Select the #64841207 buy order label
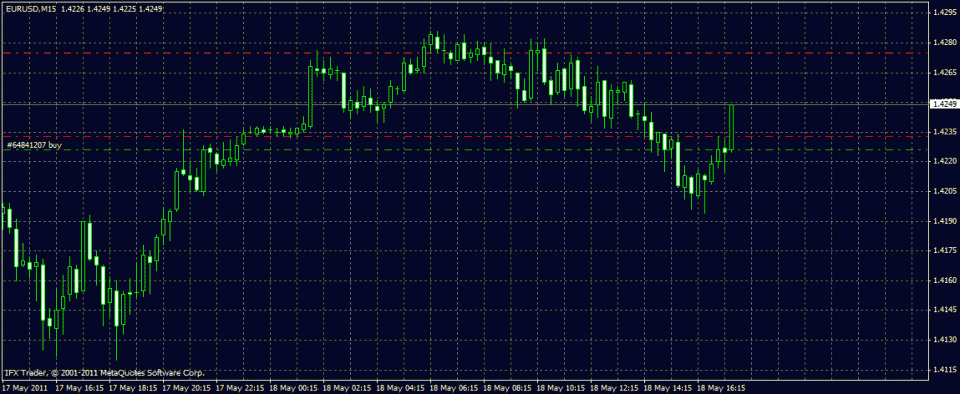960x394 pixels. click(x=34, y=145)
